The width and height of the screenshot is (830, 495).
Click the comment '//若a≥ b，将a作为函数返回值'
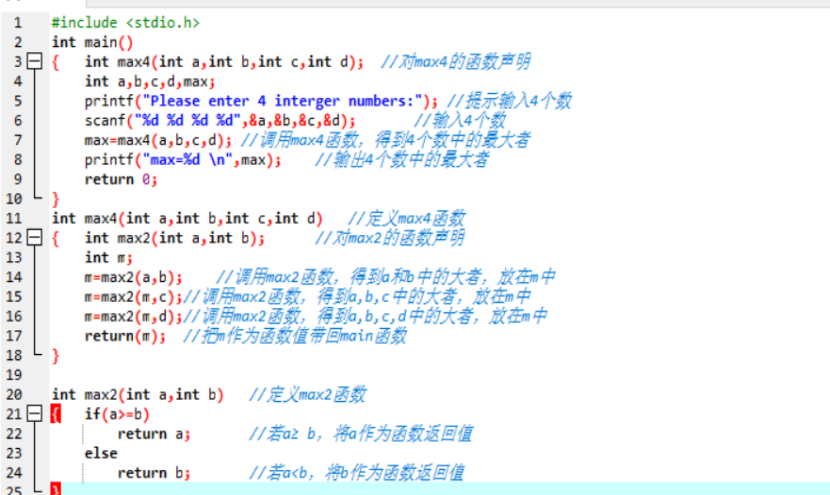click(361, 434)
